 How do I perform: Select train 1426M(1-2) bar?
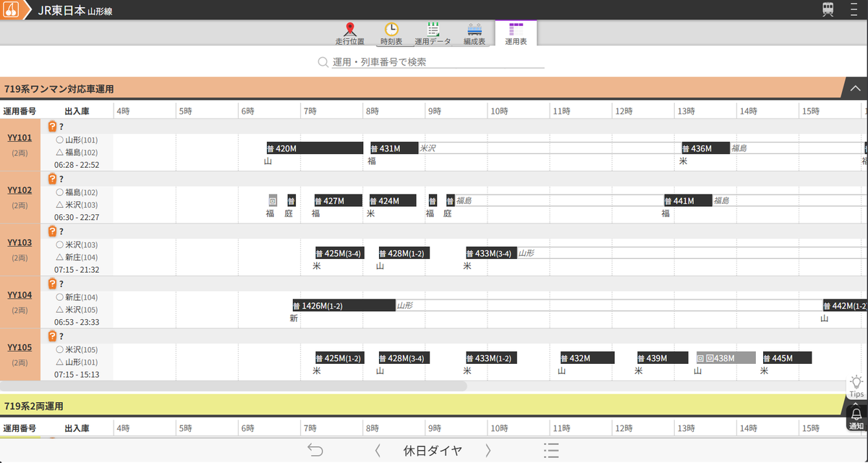pos(344,305)
